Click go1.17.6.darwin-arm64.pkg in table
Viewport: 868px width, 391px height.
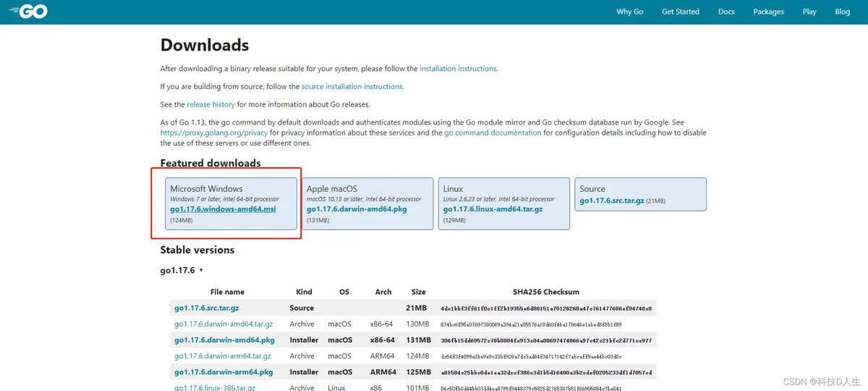coord(224,371)
